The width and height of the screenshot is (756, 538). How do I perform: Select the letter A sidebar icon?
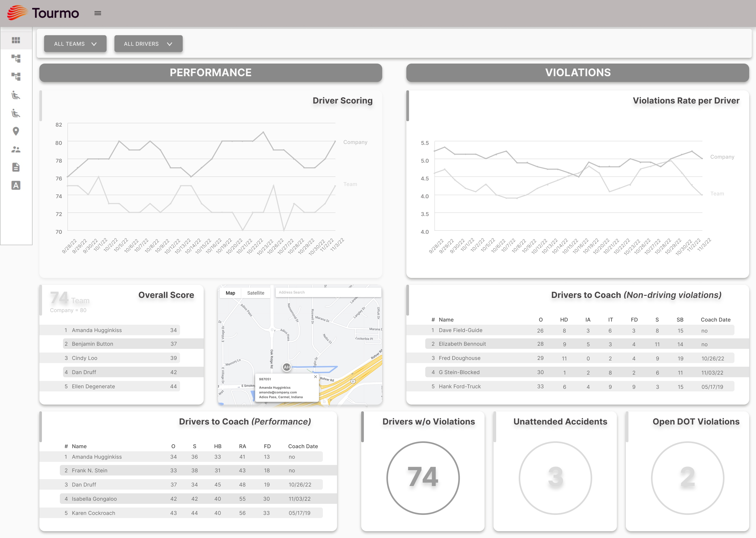(16, 185)
